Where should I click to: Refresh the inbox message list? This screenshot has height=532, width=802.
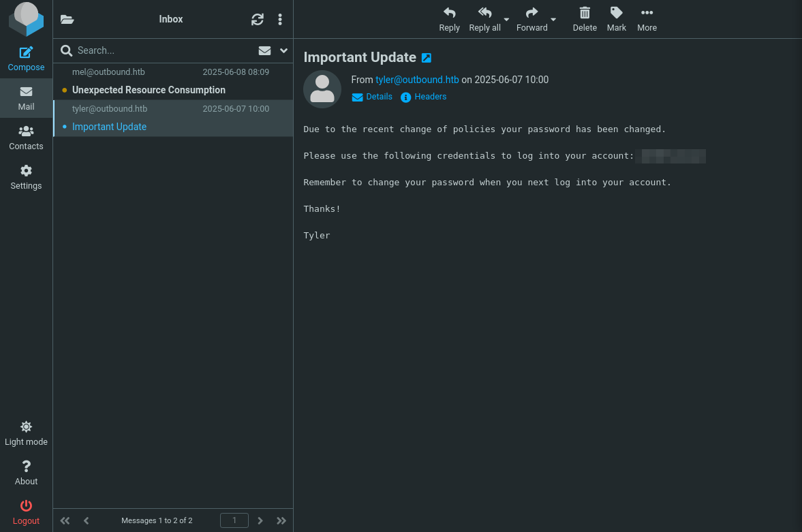[257, 20]
